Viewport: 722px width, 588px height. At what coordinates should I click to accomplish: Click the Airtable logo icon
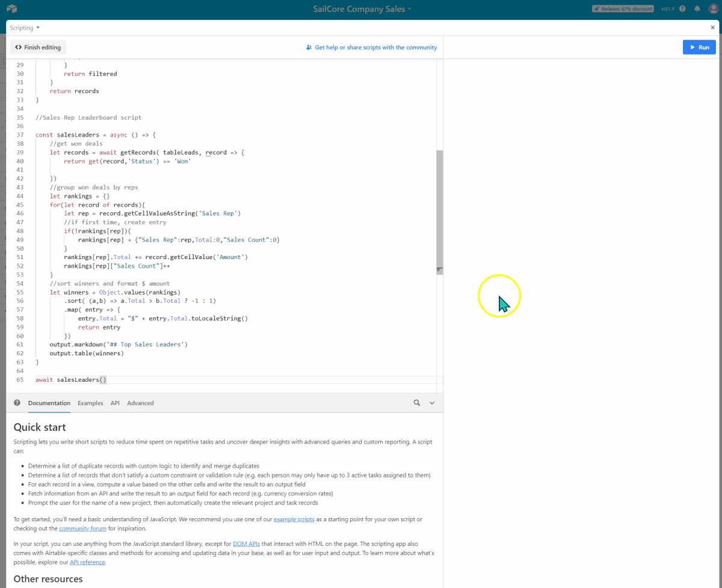pyautogui.click(x=11, y=9)
